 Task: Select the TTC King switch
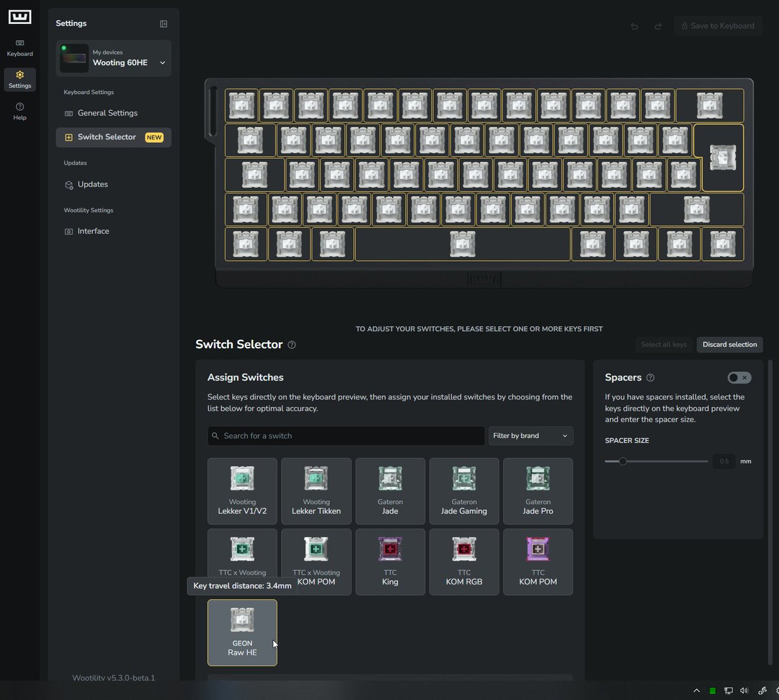(390, 562)
